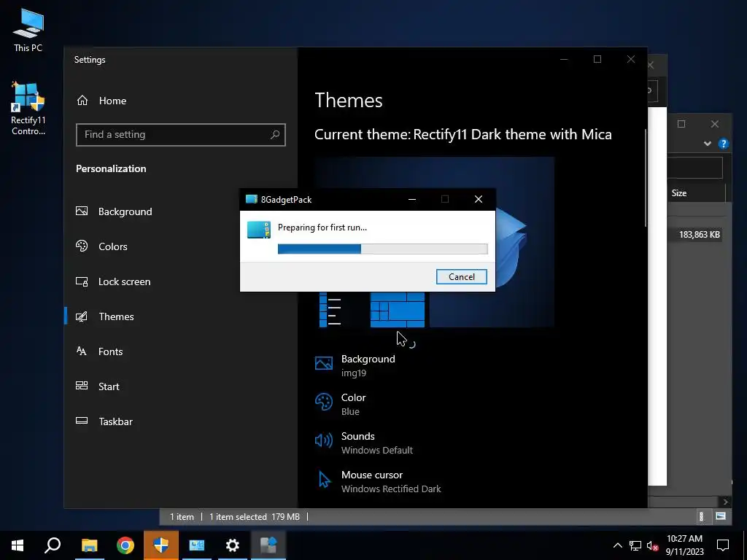Maximize the Settings window

(x=597, y=59)
